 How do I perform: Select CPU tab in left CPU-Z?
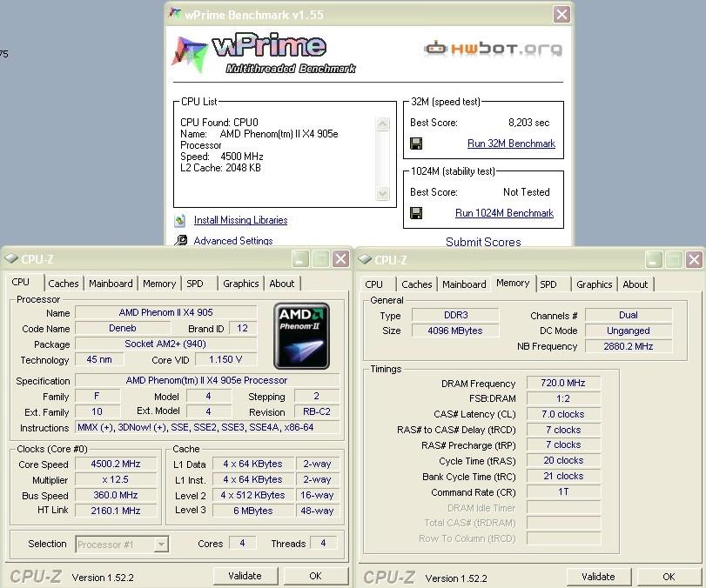click(21, 282)
